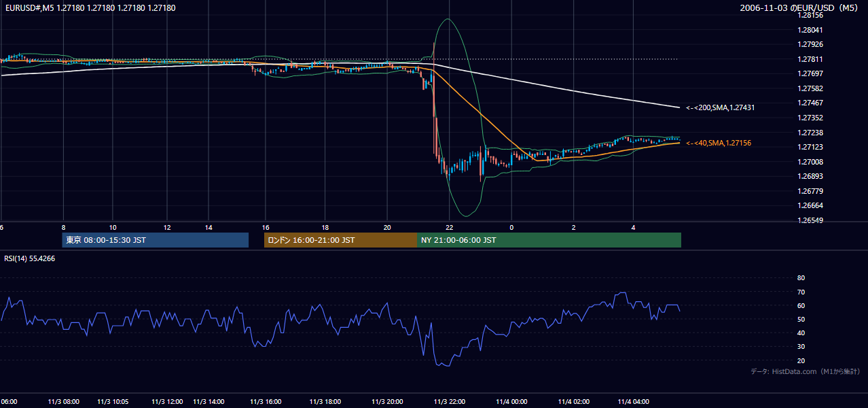Click the 11/3 22:00 time axis label
The width and height of the screenshot is (868, 408).
coord(450,402)
